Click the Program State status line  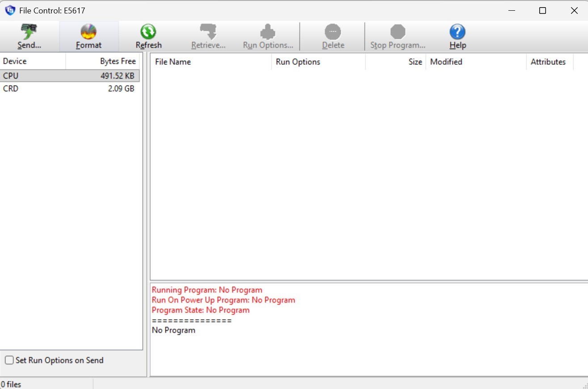point(200,310)
